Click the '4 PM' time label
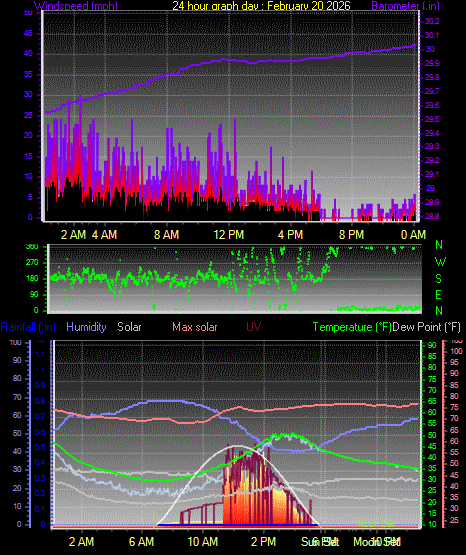The height and width of the screenshot is (555, 466). 290,234
